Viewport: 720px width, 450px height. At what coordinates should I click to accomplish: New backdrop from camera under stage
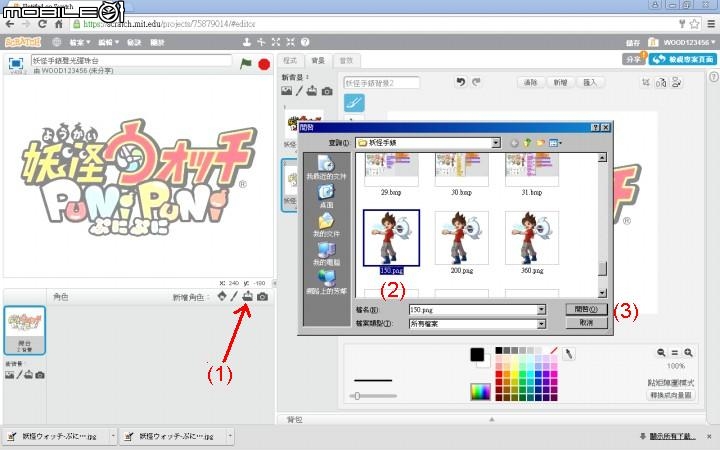[40, 375]
